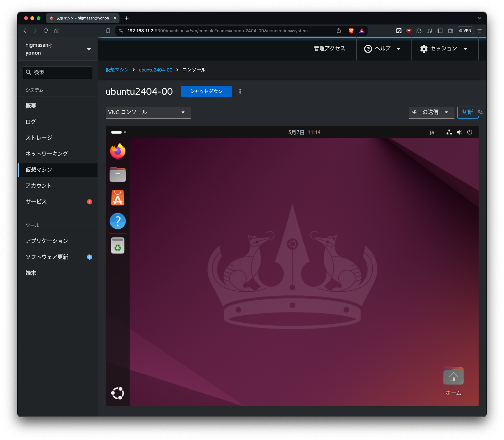This screenshot has width=504, height=440.
Task: Click the 検索 search field
Action: 57,72
